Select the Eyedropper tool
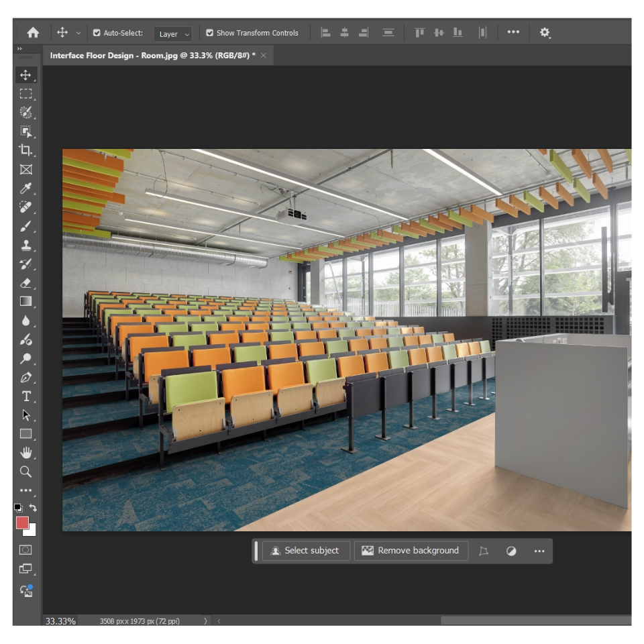 (x=26, y=188)
